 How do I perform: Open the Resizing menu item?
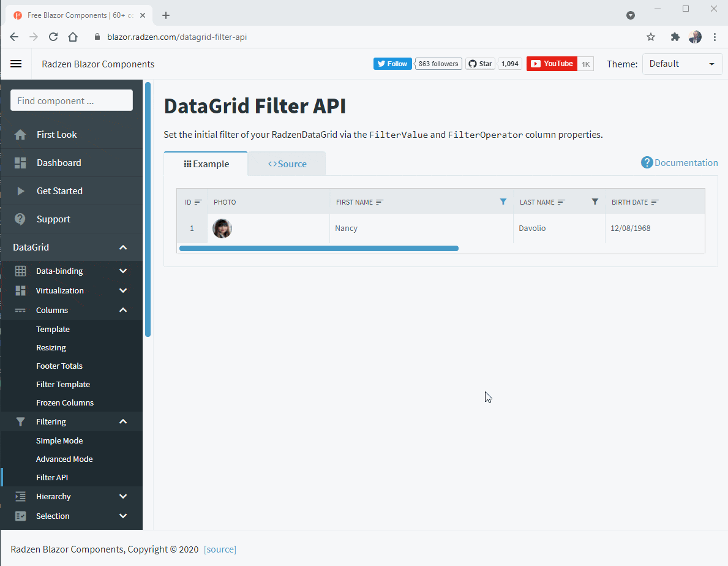coord(51,348)
